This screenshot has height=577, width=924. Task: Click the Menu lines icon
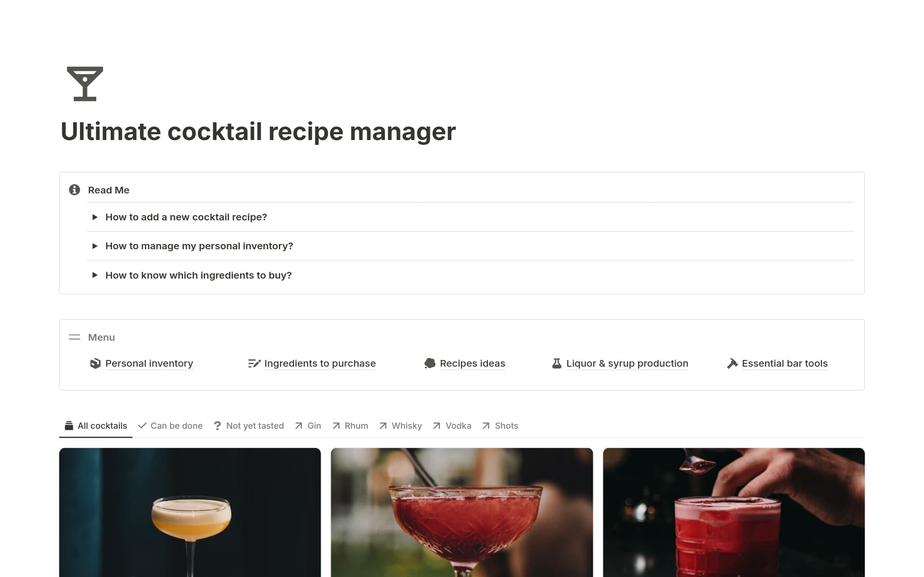pos(75,337)
